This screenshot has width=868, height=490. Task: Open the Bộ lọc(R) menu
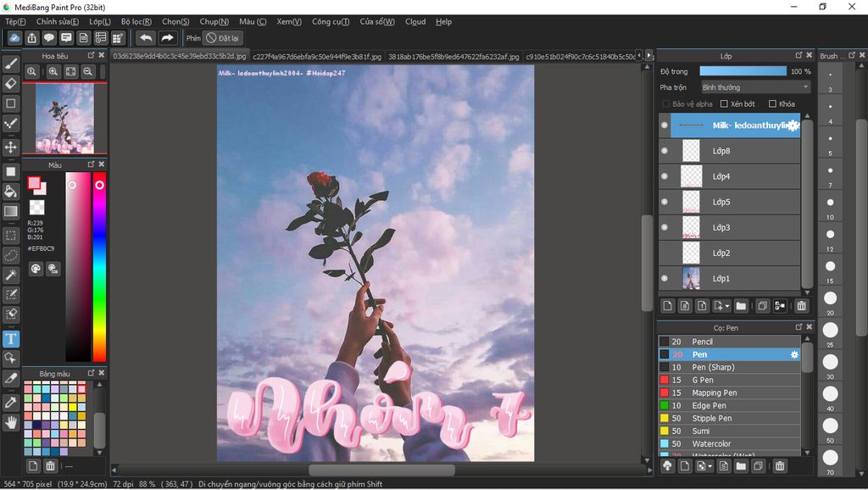(136, 21)
